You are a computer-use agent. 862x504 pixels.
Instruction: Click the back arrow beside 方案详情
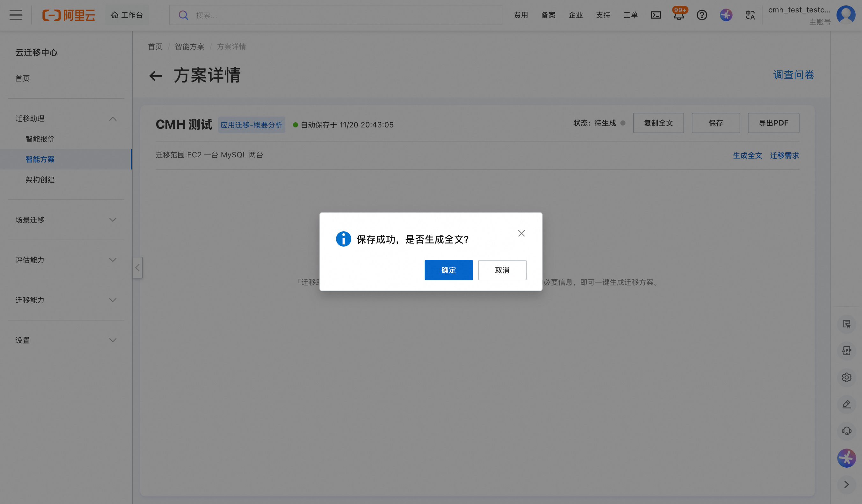[156, 76]
